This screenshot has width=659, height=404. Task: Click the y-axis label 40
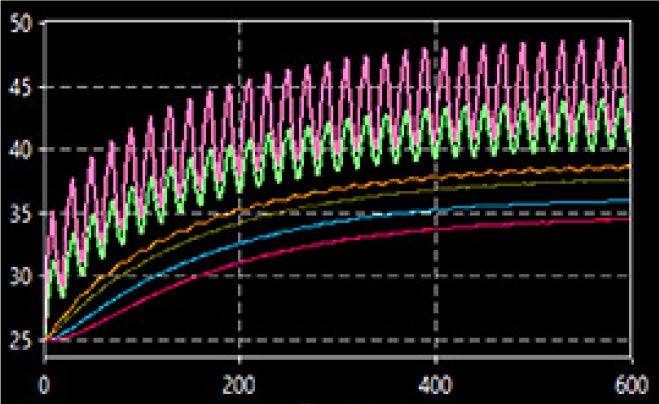pyautogui.click(x=20, y=151)
